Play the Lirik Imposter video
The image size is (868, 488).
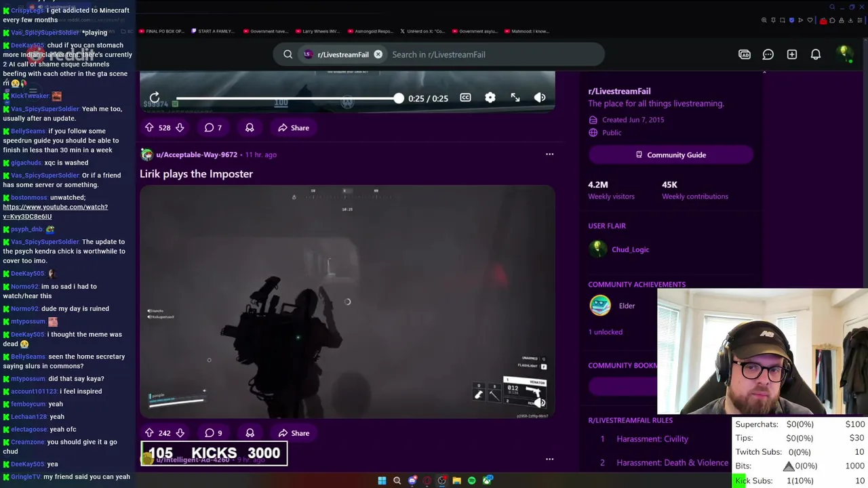click(347, 302)
